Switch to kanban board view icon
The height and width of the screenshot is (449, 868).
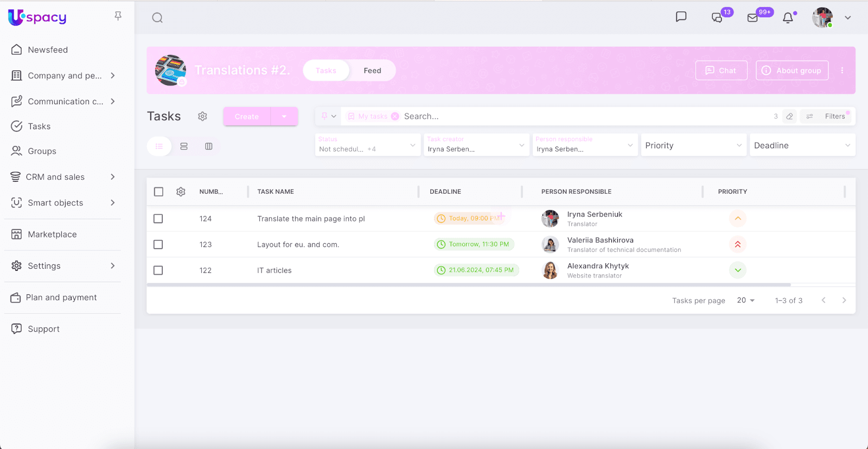click(209, 146)
